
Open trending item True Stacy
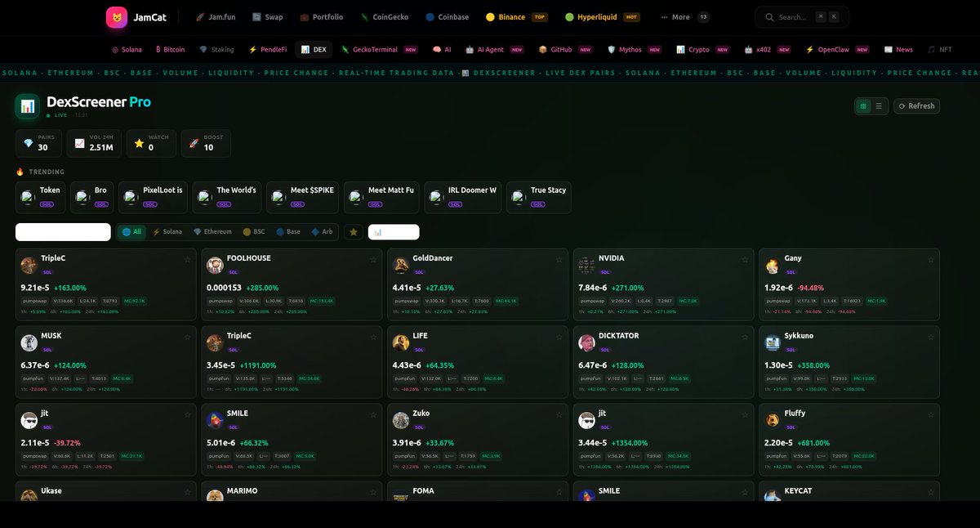click(539, 197)
